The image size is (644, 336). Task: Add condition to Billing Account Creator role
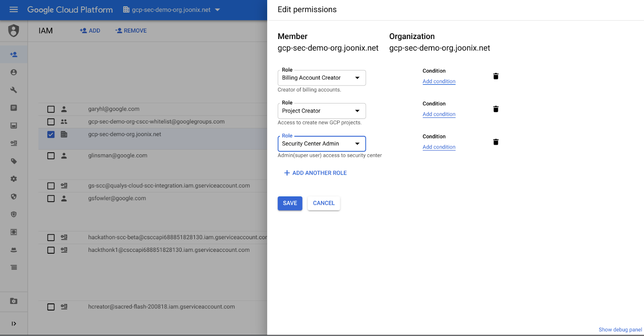coord(439,81)
